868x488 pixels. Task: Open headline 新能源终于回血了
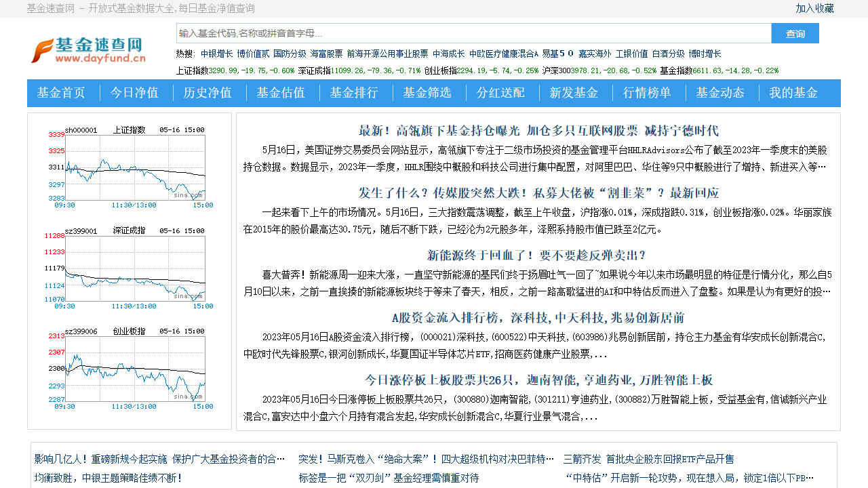pyautogui.click(x=536, y=256)
